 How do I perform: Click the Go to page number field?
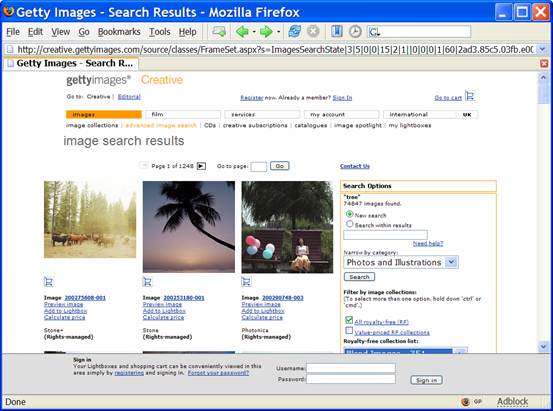click(x=259, y=167)
